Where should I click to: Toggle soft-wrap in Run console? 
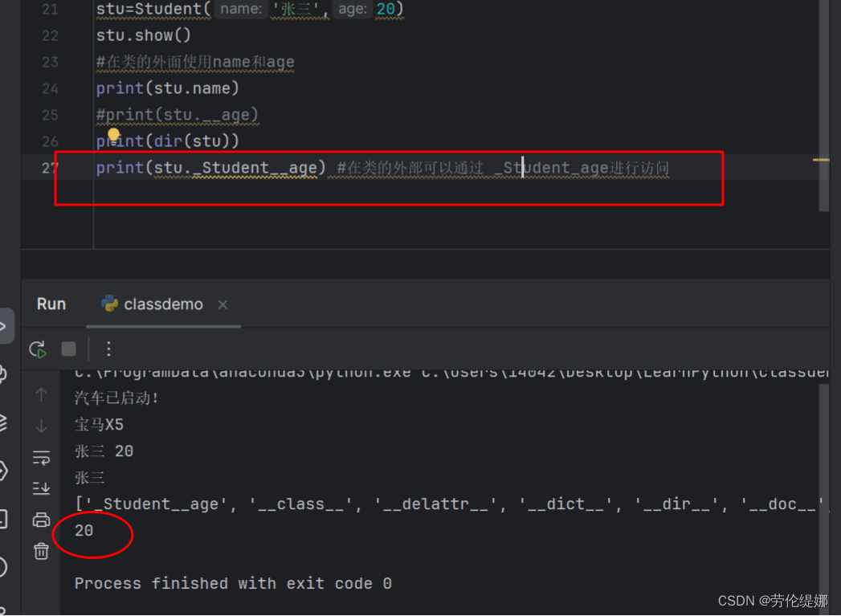(41, 457)
